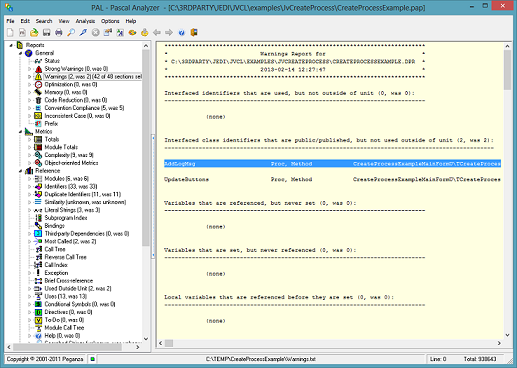The width and height of the screenshot is (517, 368).
Task: Select the Literal Strings report
Action: pyautogui.click(x=72, y=210)
